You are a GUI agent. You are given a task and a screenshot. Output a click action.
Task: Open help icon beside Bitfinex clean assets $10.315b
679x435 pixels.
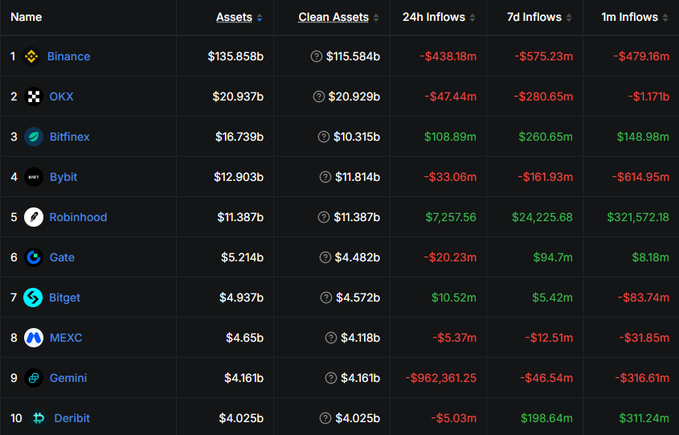pos(323,137)
